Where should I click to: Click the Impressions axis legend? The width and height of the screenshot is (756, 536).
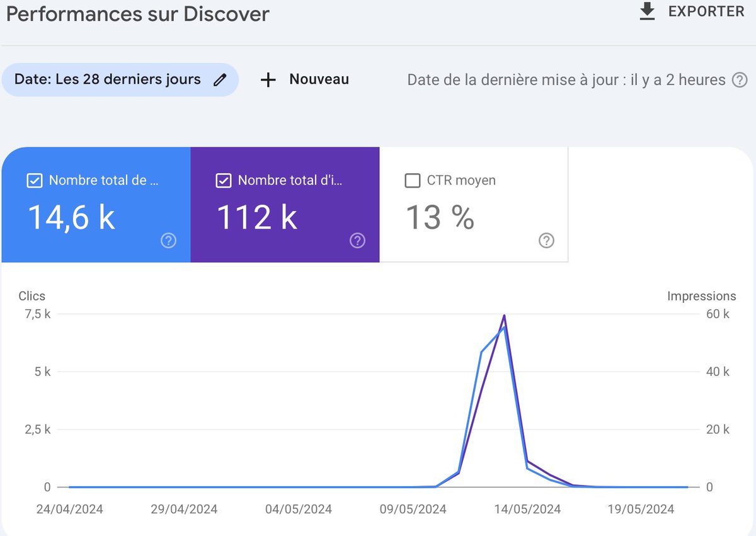tap(702, 296)
